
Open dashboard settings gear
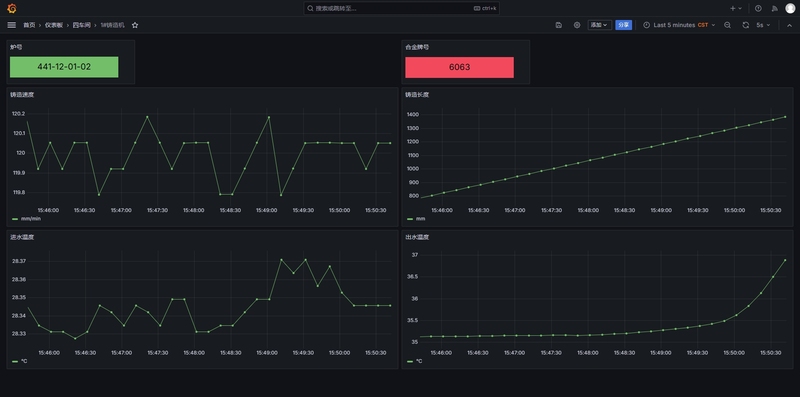point(577,25)
